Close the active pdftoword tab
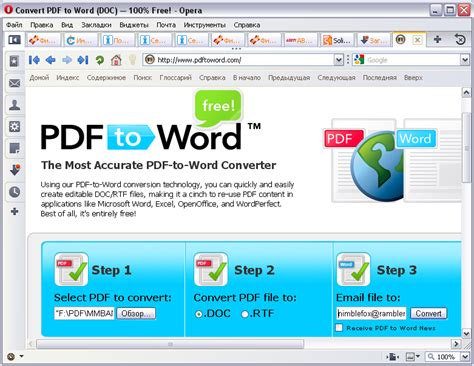 coord(417,40)
